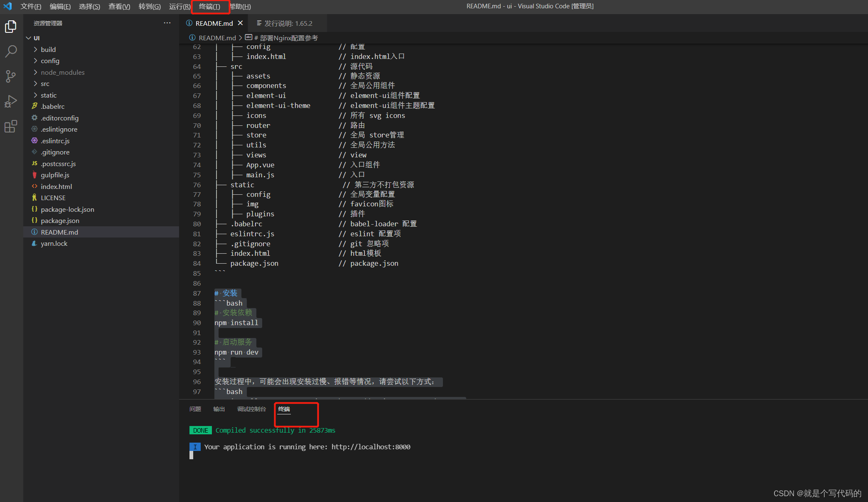Switch to the 调试控制台 panel tab

(251, 409)
